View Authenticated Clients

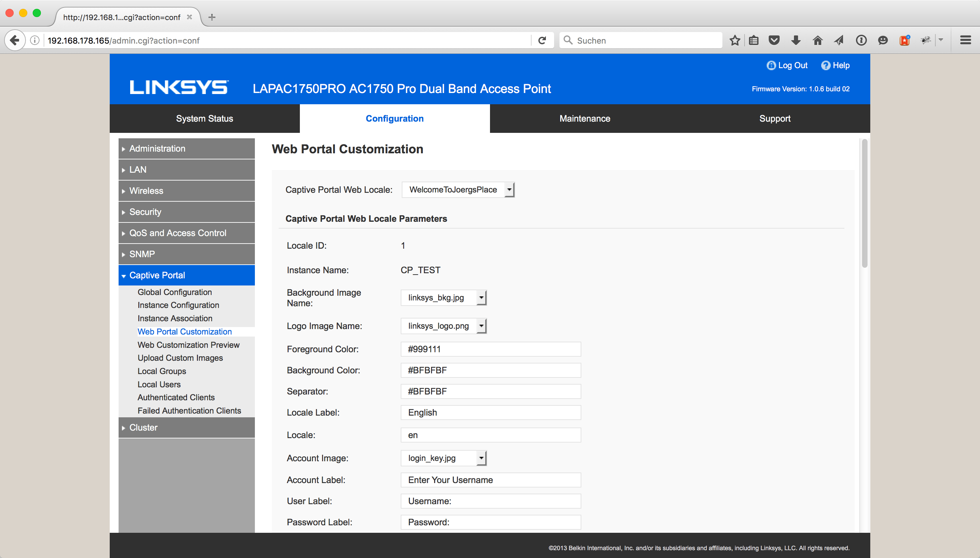176,398
